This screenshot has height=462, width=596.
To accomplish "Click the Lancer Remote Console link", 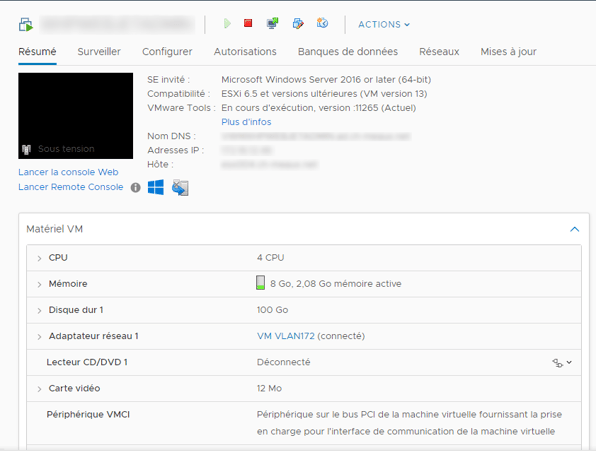I will point(71,187).
